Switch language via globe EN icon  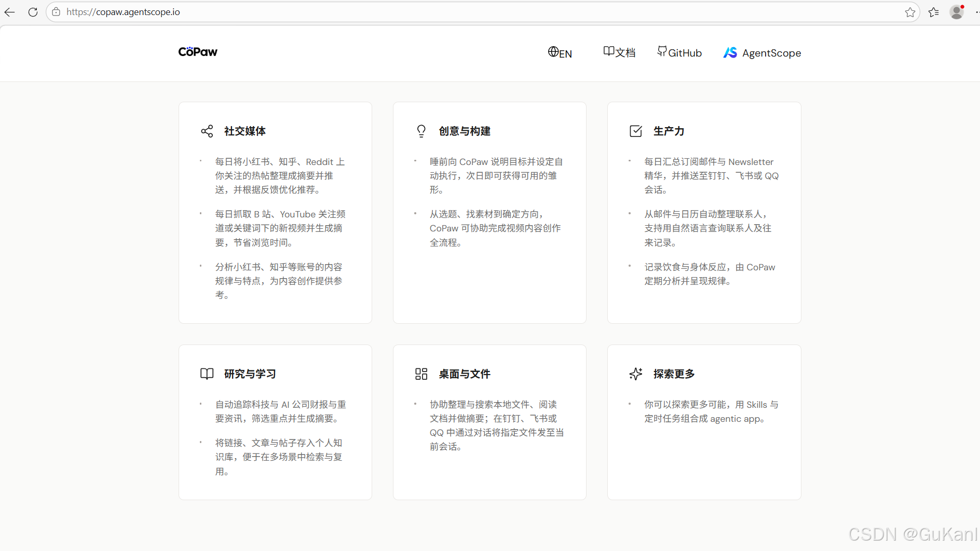coord(560,52)
